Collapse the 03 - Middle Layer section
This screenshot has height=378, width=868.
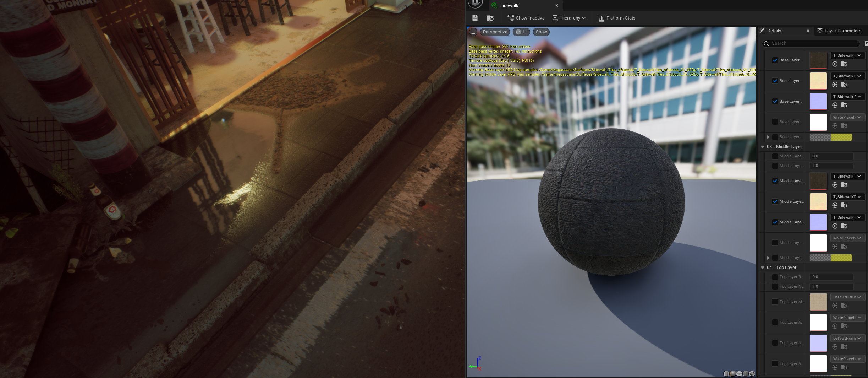763,146
